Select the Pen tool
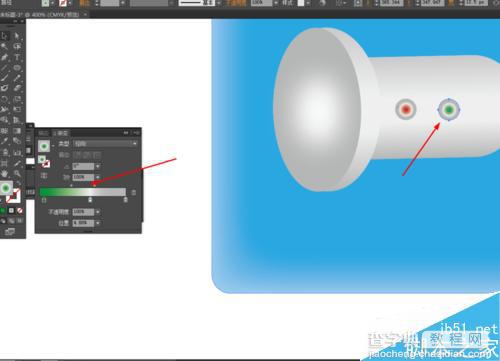This screenshot has height=361, width=500. (x=5, y=57)
